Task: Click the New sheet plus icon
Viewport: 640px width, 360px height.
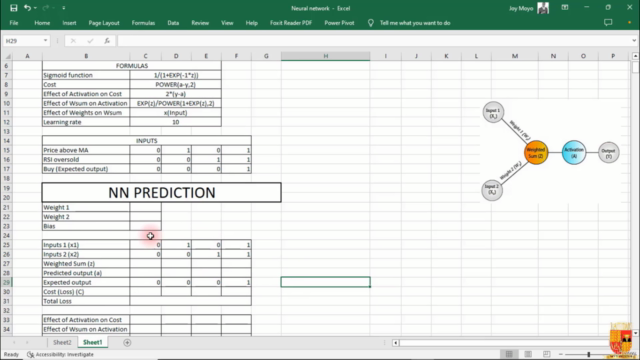Action: click(x=127, y=342)
